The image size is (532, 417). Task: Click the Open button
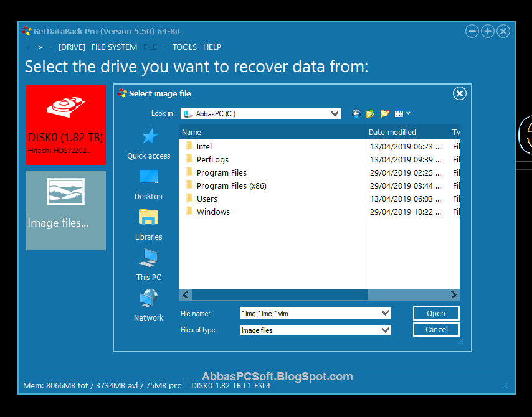(436, 313)
